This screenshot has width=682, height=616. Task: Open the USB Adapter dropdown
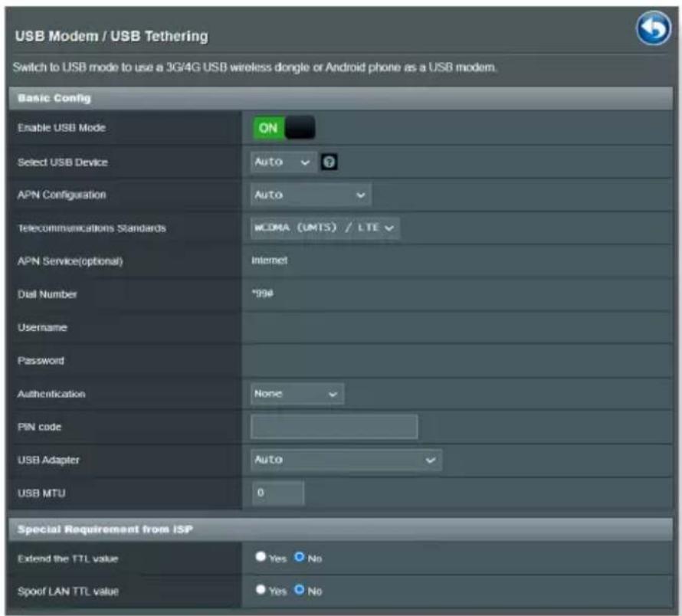pyautogui.click(x=346, y=460)
